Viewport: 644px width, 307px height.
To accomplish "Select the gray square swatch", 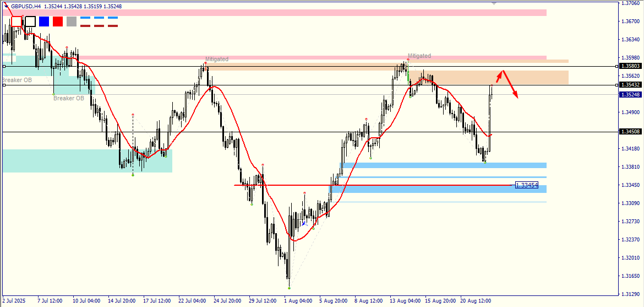I will [72, 21].
